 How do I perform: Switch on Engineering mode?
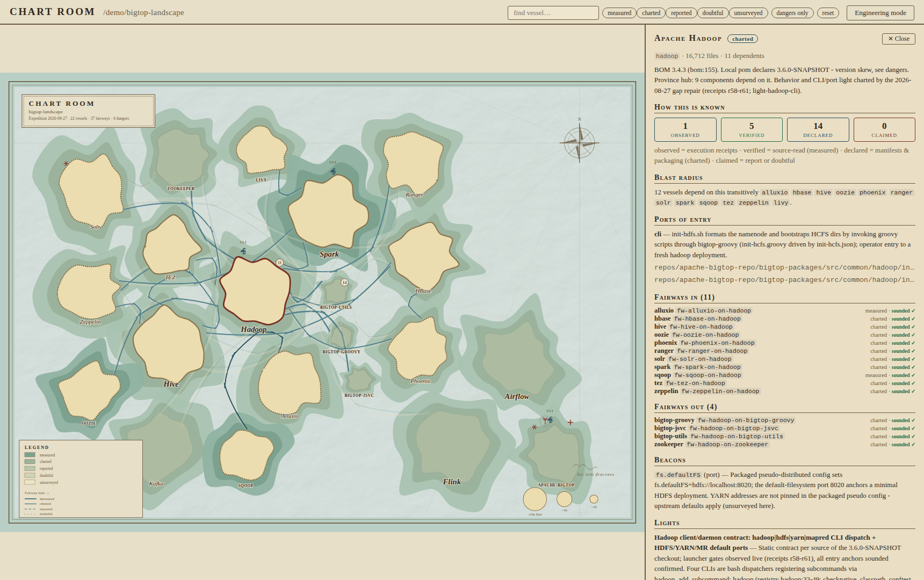tap(880, 13)
